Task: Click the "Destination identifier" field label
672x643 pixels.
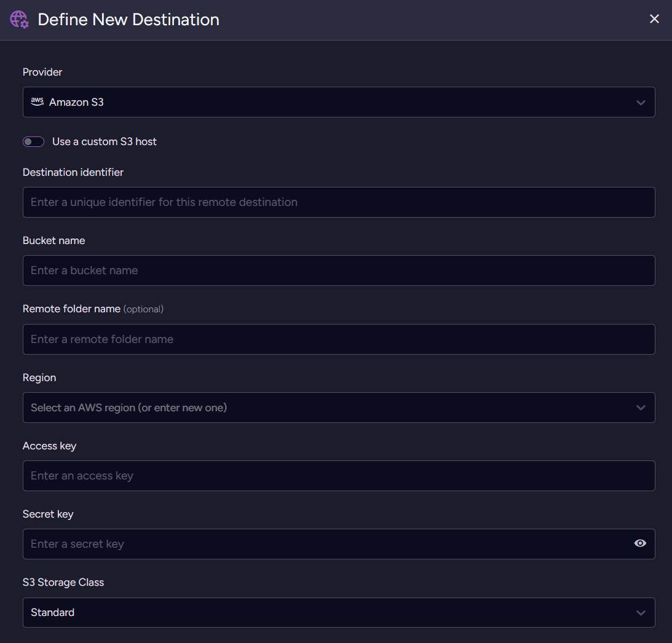Action: (x=73, y=173)
